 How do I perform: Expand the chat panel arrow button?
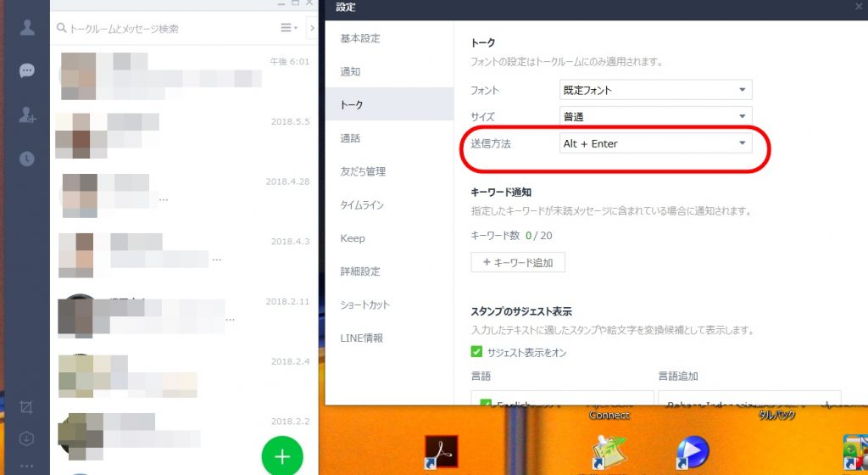point(312,28)
